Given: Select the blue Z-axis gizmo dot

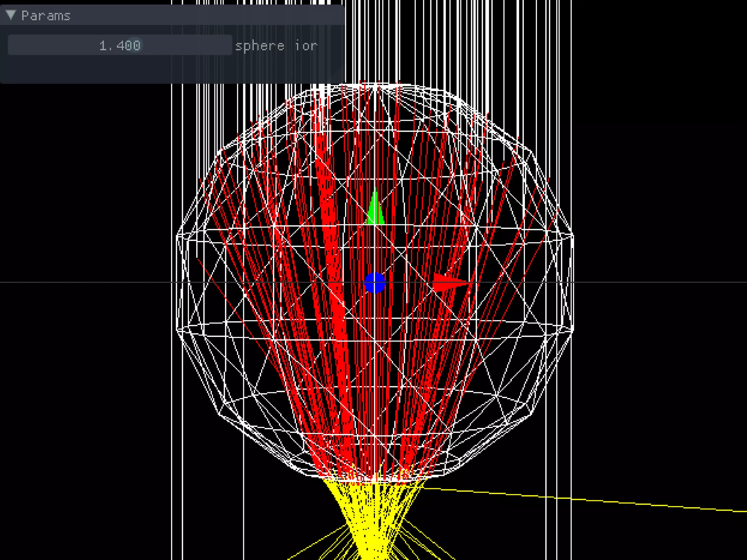Looking at the screenshot, I should [x=375, y=283].
